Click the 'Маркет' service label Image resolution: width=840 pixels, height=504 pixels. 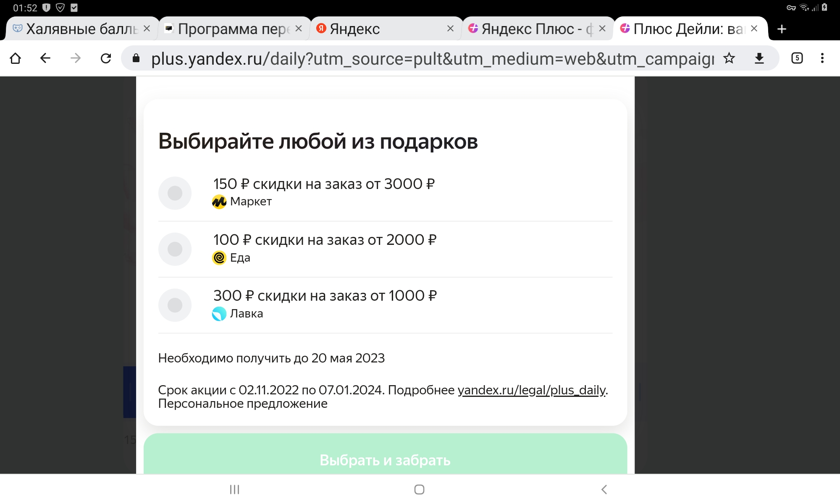(251, 202)
